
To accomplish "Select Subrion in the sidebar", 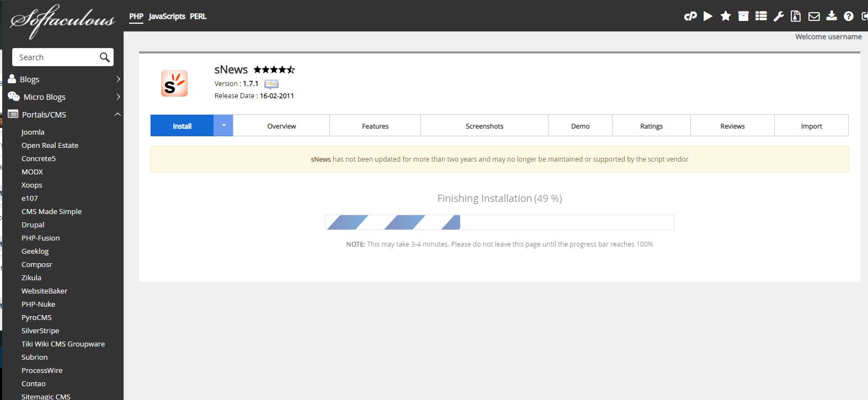I will 35,357.
